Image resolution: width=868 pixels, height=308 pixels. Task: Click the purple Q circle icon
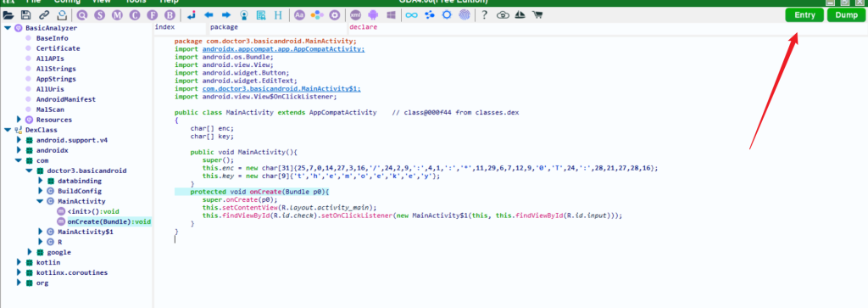[x=82, y=15]
